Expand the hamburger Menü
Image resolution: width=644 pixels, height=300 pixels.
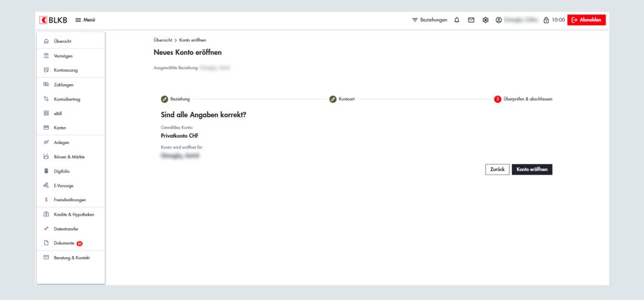tap(85, 20)
